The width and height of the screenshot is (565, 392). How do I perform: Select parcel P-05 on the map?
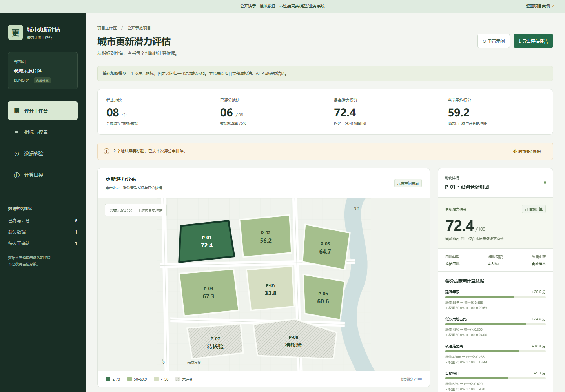pos(270,289)
